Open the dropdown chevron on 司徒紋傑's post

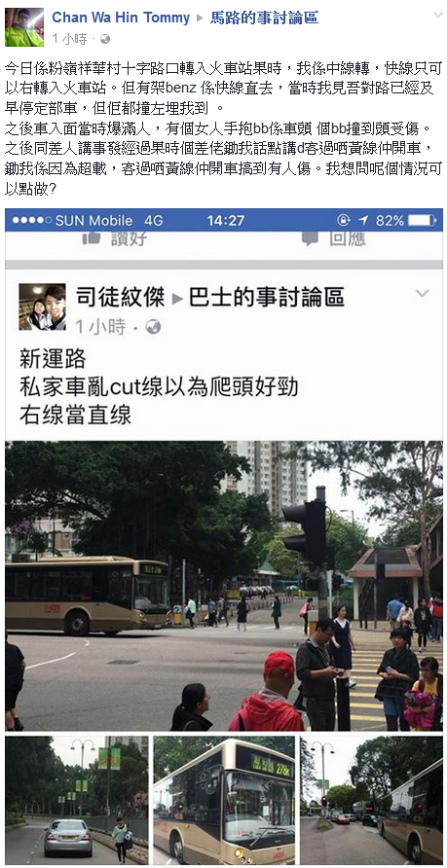tap(422, 294)
